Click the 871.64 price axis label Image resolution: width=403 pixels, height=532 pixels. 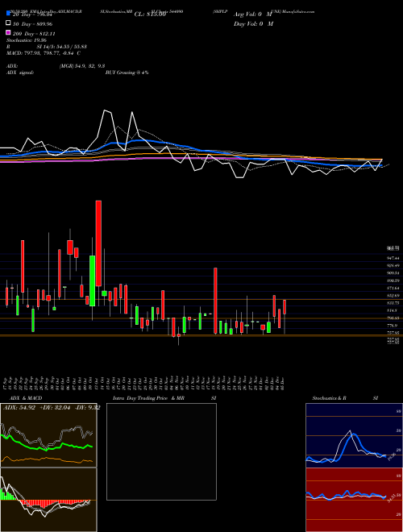tap(393, 288)
